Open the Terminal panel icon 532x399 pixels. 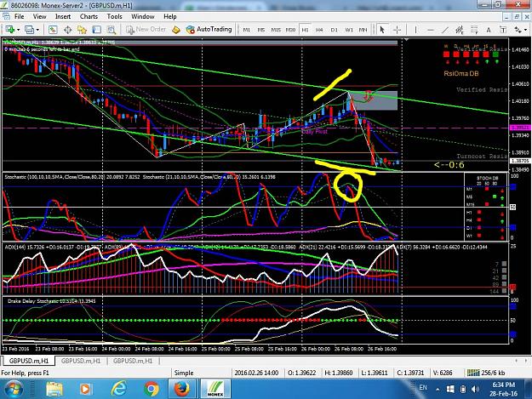tap(97, 30)
